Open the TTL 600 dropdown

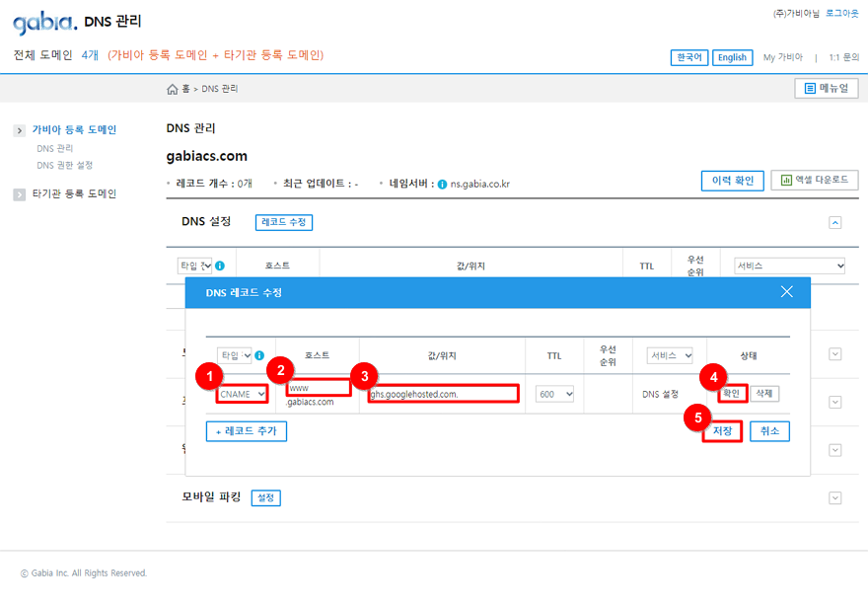[554, 394]
